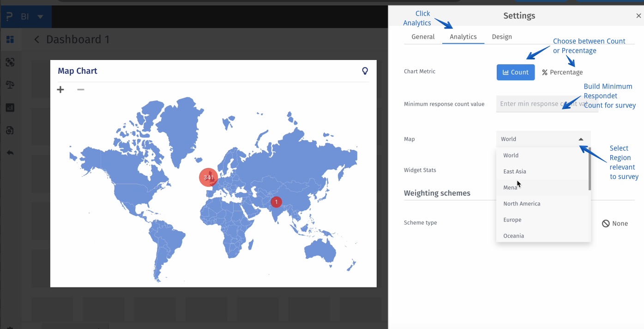This screenshot has height=329, width=644.
Task: Zoom out the map with minus icon
Action: point(81,90)
